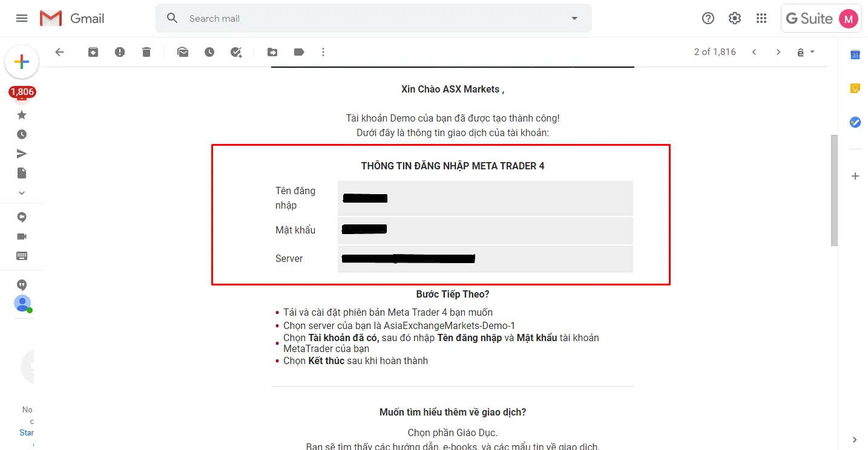868x450 pixels.
Task: Click the line "Tải và cài đặt phiên bản Meta Trader 4"
Action: click(388, 313)
